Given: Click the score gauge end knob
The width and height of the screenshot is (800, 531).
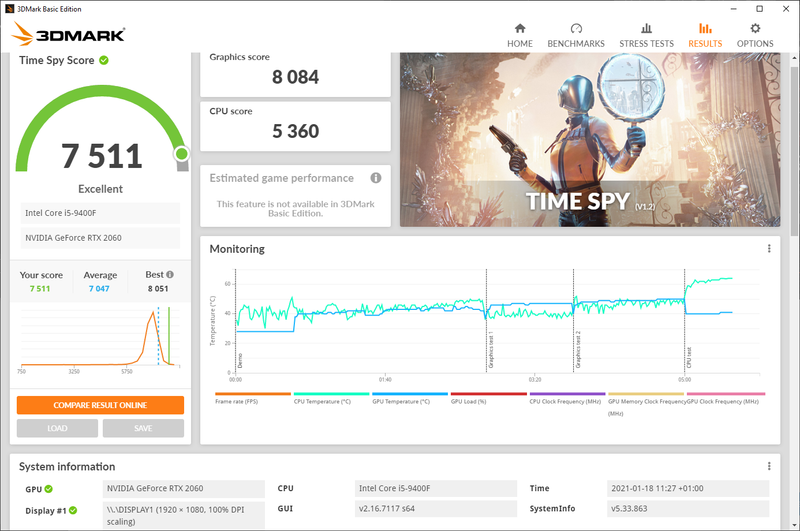Looking at the screenshot, I should (181, 154).
